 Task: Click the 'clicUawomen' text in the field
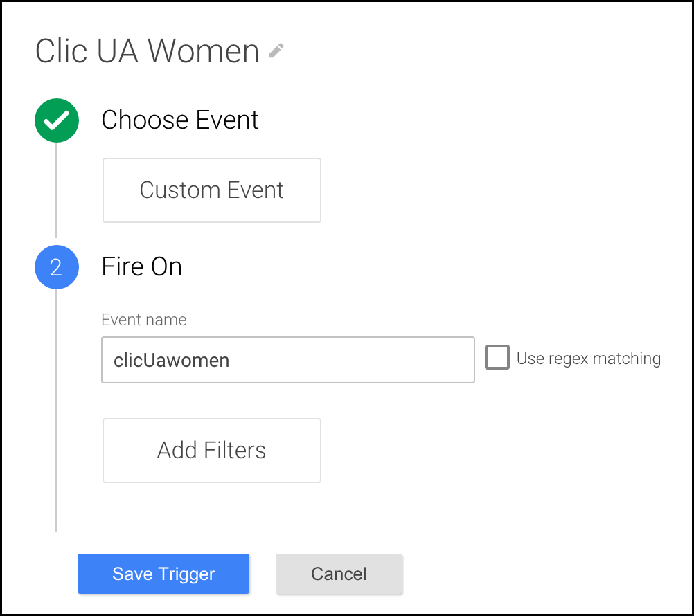point(171,361)
